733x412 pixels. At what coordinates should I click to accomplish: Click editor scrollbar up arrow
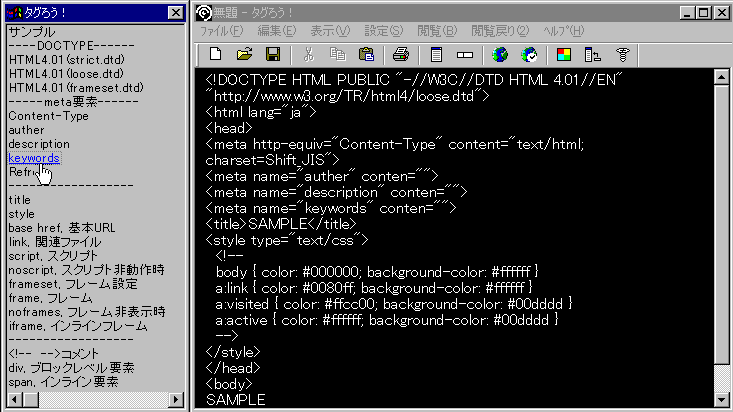[721, 77]
